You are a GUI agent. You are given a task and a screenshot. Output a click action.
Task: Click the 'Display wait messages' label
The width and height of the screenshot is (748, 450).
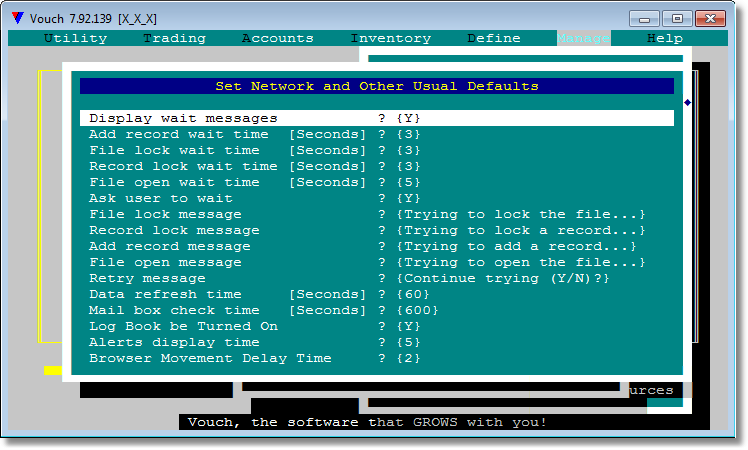click(183, 118)
